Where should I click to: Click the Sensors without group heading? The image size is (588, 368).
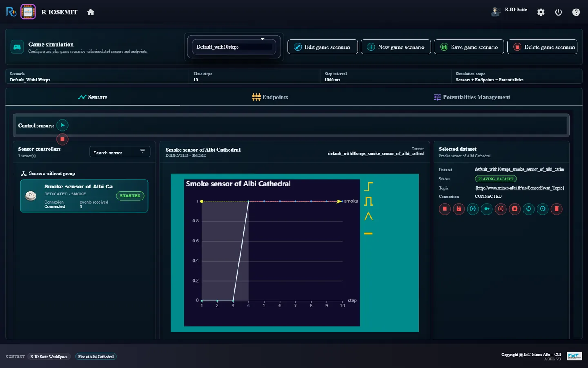coord(52,173)
